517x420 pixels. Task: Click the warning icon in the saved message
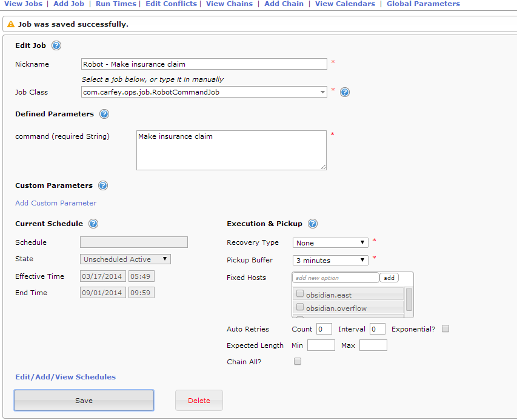[10, 24]
